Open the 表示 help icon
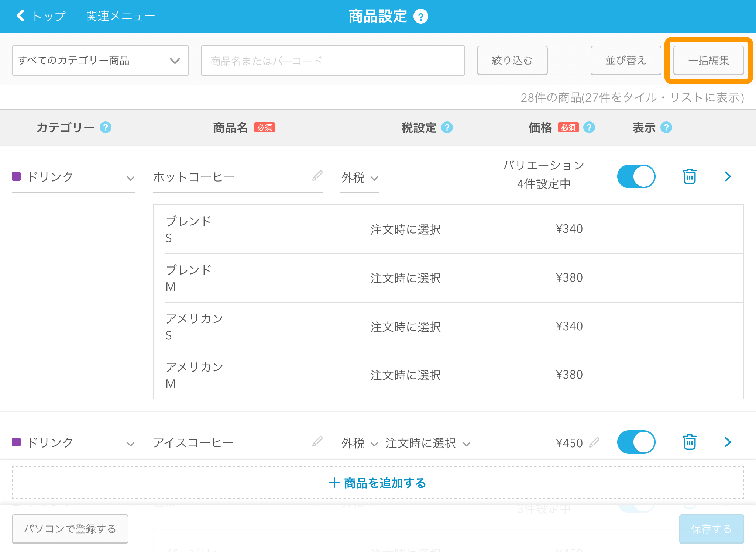This screenshot has width=756, height=552. pyautogui.click(x=666, y=127)
